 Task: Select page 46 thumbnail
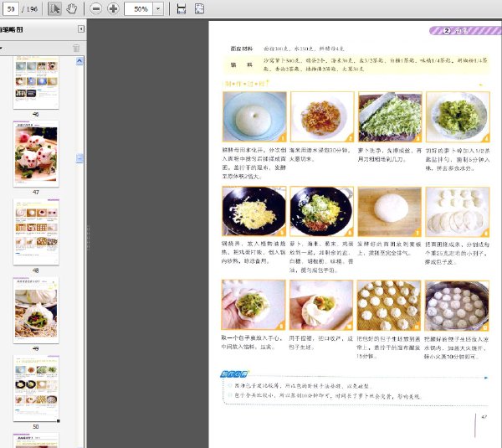36,83
